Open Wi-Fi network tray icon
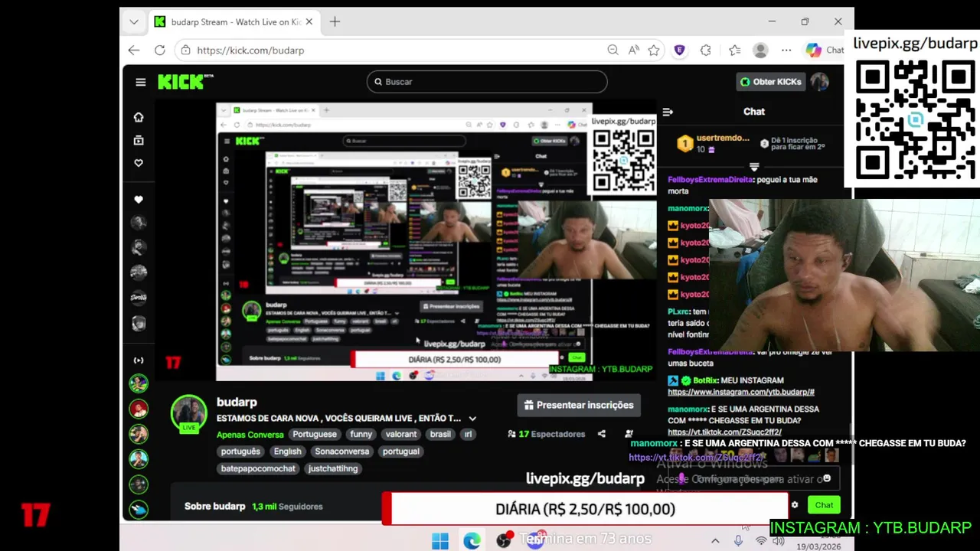980x551 pixels. point(761,541)
